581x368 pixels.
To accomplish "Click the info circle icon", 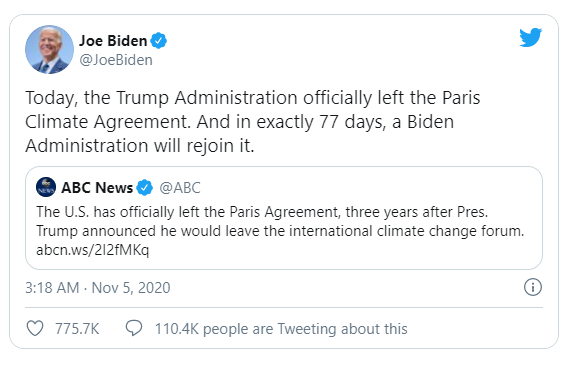I will [x=533, y=287].
